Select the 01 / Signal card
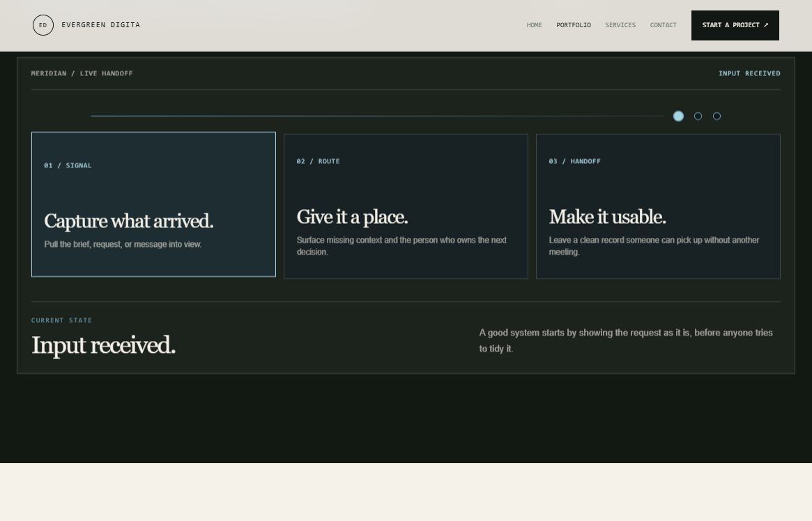This screenshot has height=521, width=812. 153,204
